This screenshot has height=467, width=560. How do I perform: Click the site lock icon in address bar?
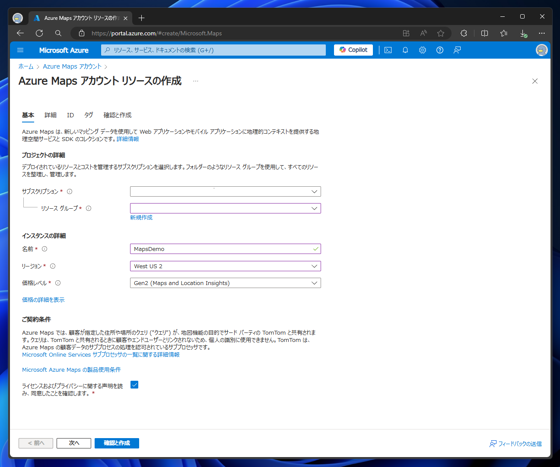point(82,33)
